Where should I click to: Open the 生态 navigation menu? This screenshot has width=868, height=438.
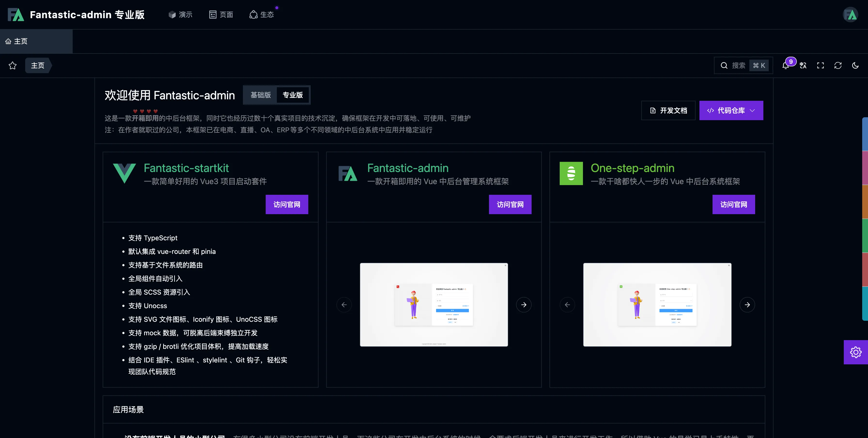pyautogui.click(x=262, y=15)
